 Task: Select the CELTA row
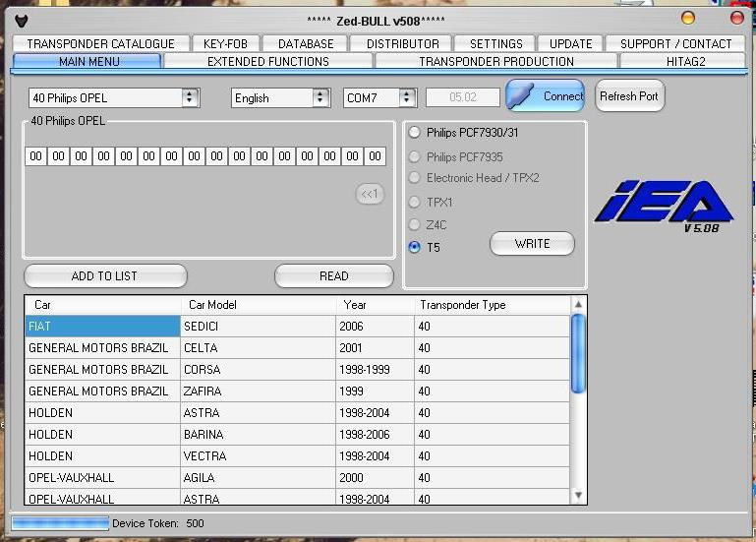(297, 348)
